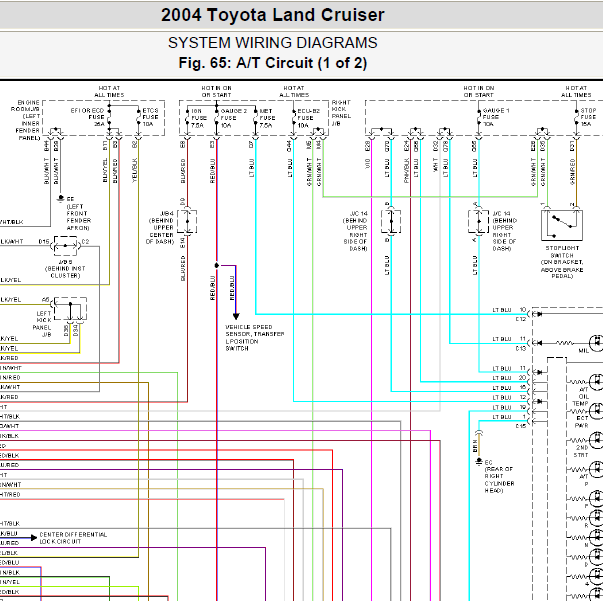603x601 pixels.
Task: Click the 'MET FUSE 7.5A' label
Action: click(267, 118)
